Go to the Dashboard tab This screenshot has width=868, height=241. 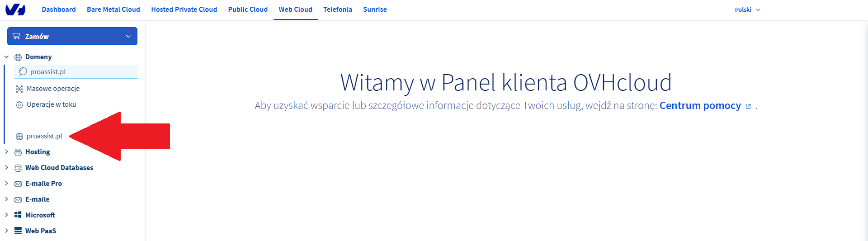(x=59, y=9)
